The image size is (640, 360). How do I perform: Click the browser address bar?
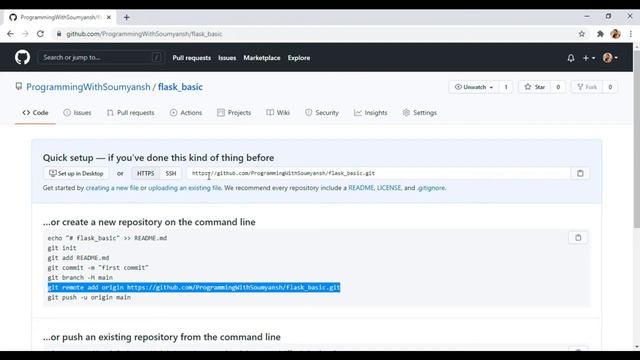click(x=314, y=34)
